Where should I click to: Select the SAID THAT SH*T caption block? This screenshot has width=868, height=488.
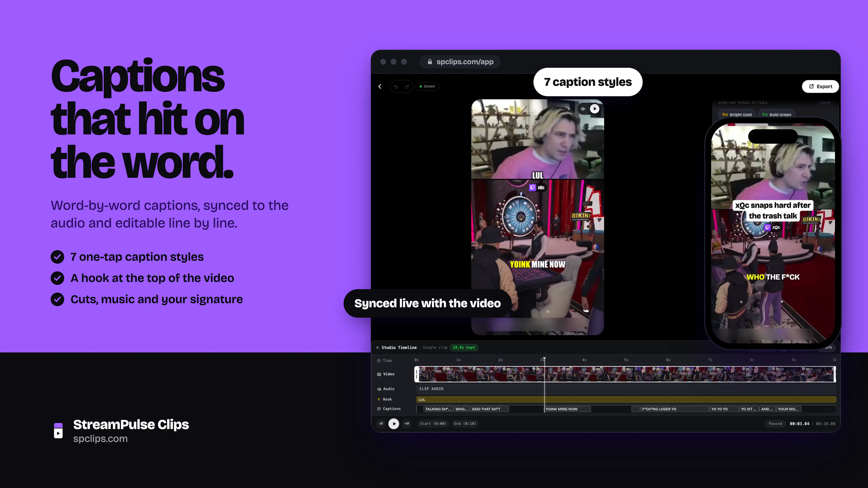[x=489, y=409]
